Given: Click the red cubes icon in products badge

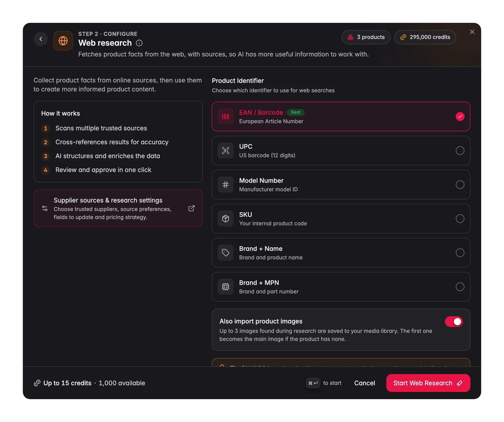Looking at the screenshot, I should 350,37.
